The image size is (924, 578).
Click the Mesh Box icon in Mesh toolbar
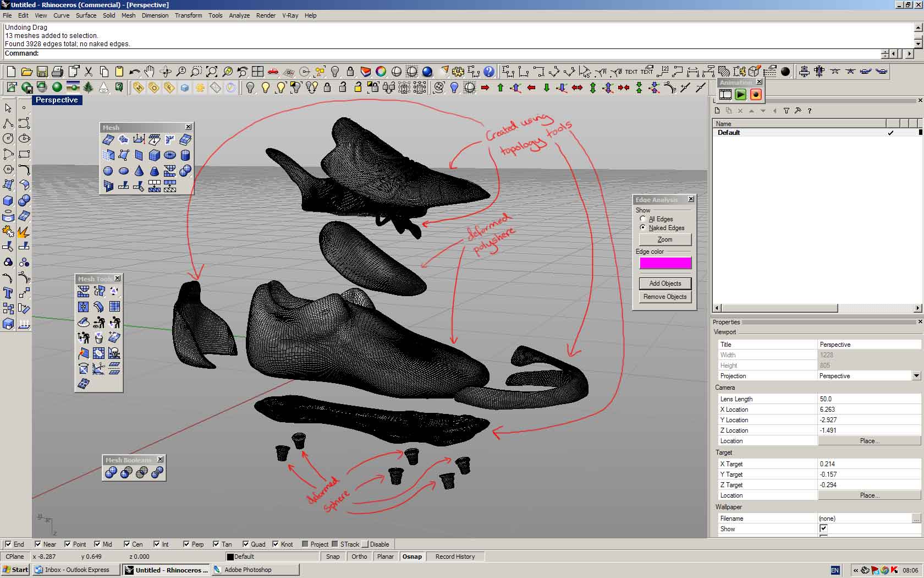(155, 155)
